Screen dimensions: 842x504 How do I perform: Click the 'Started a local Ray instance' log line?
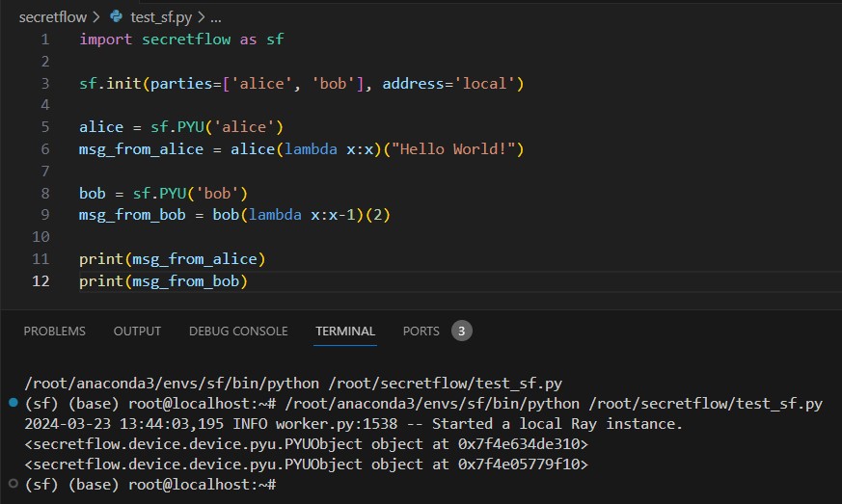(x=353, y=423)
